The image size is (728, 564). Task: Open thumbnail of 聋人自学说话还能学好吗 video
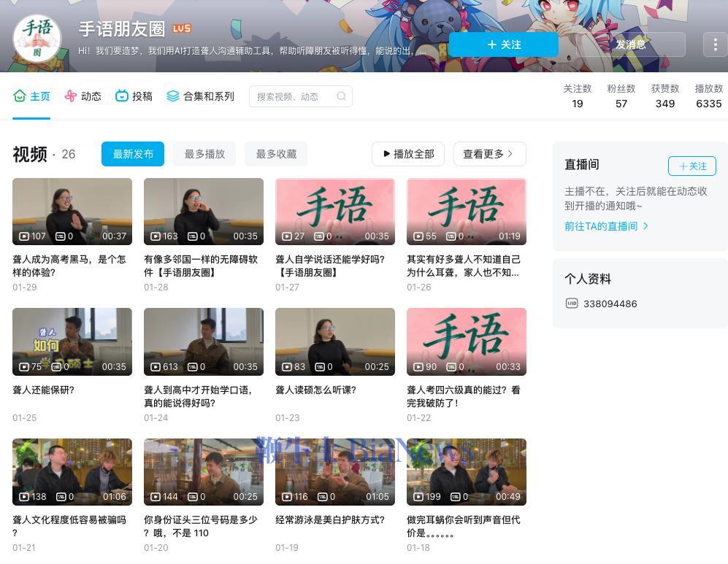pyautogui.click(x=334, y=212)
